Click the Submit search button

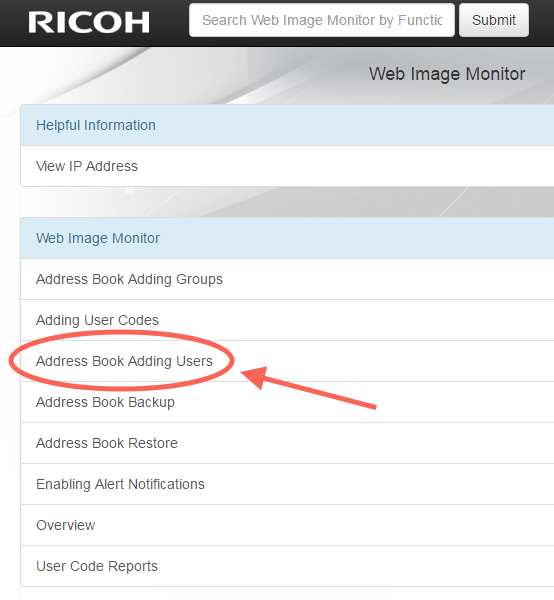click(x=494, y=20)
